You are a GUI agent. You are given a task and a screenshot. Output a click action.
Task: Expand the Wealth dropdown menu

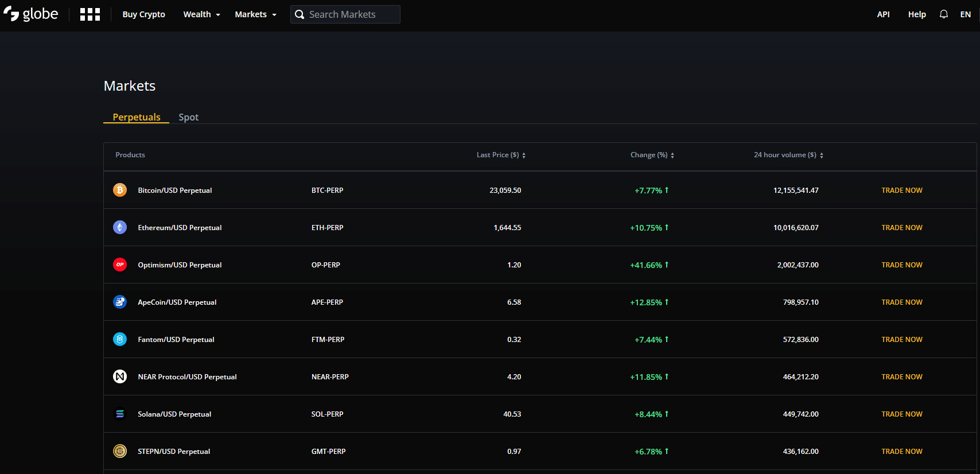(x=201, y=14)
